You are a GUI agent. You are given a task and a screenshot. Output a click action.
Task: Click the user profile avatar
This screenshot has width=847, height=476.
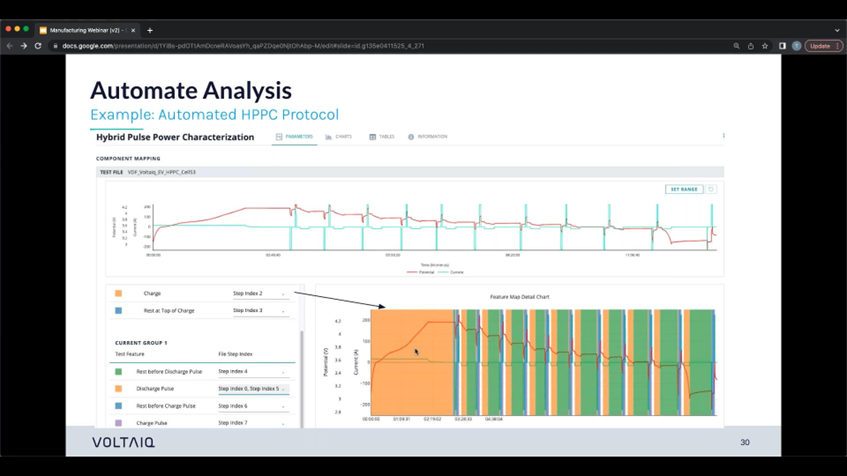[796, 46]
